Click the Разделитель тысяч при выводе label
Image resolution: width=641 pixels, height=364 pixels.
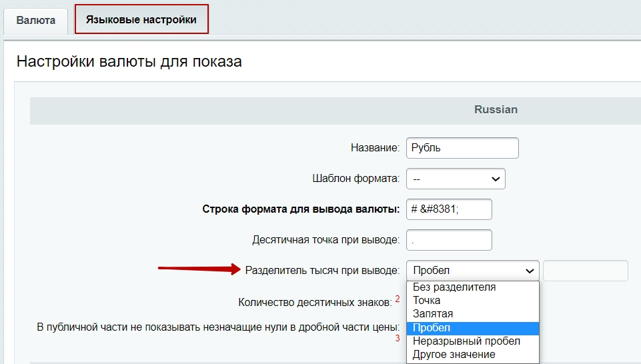click(x=322, y=271)
